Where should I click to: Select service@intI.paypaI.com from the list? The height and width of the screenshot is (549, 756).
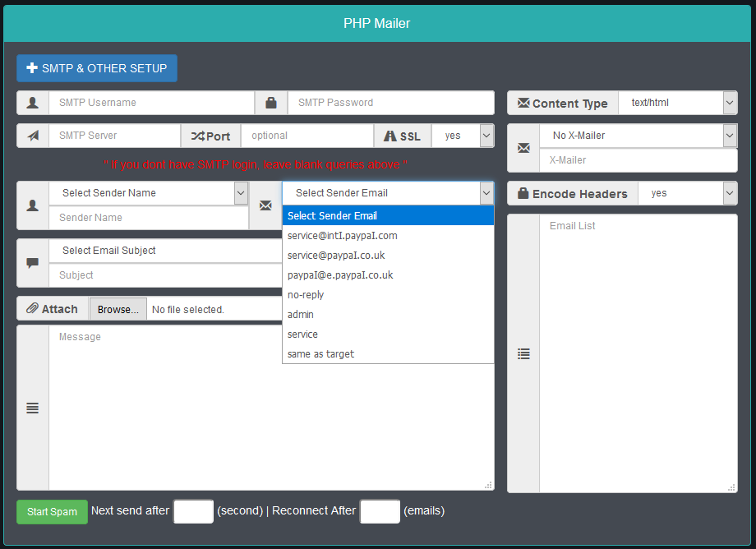coord(388,236)
